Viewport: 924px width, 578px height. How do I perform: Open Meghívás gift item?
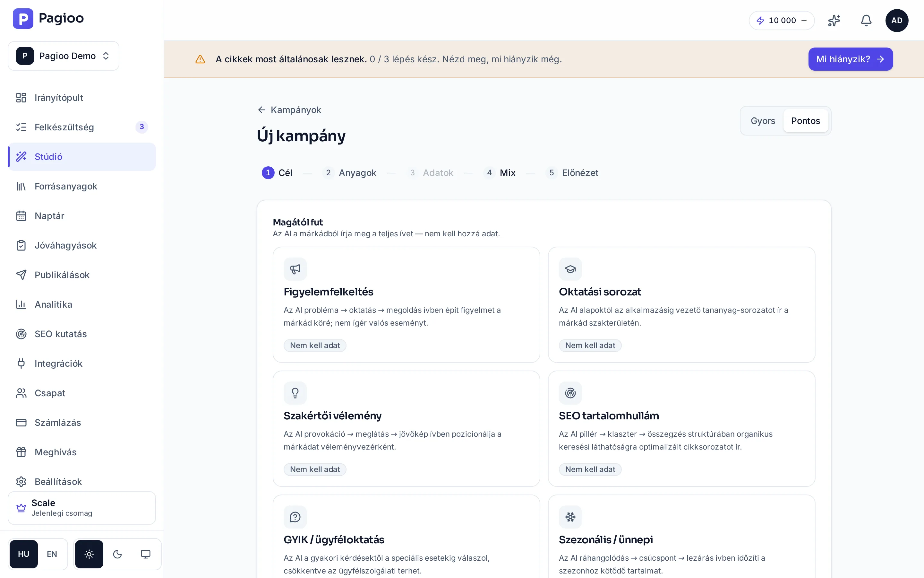(82, 452)
